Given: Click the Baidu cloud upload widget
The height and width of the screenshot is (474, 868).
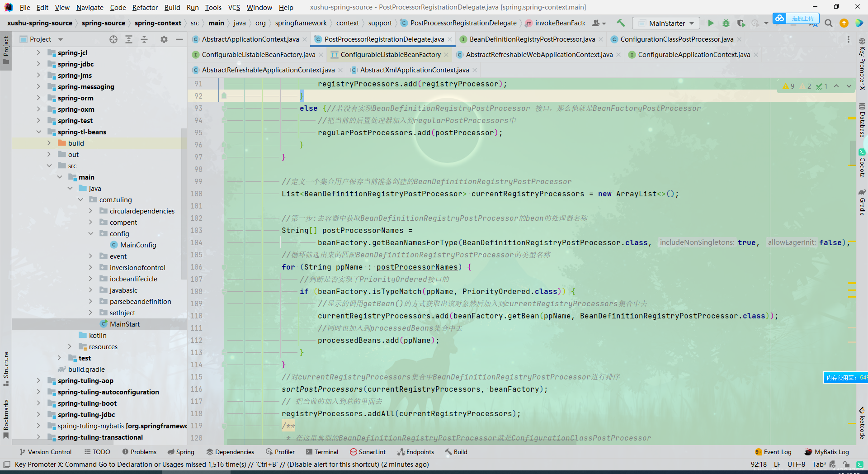Looking at the screenshot, I should pos(796,18).
